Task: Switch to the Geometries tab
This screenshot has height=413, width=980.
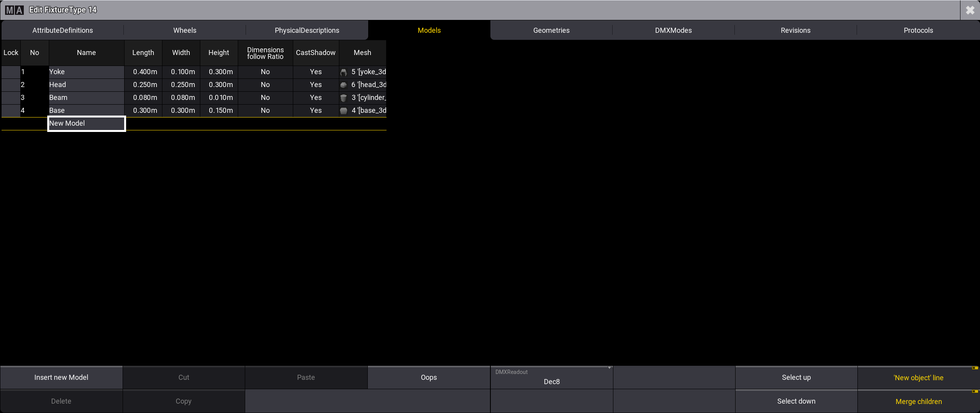Action: click(551, 30)
